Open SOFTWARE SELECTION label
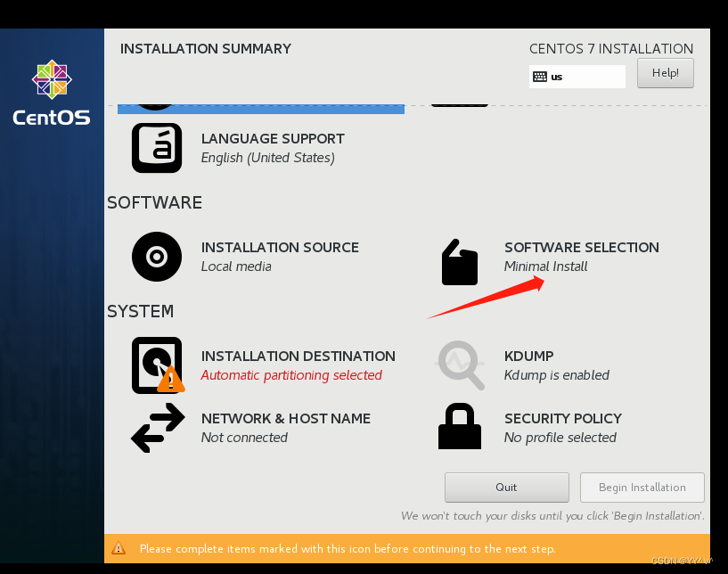This screenshot has height=574, width=728. point(582,247)
